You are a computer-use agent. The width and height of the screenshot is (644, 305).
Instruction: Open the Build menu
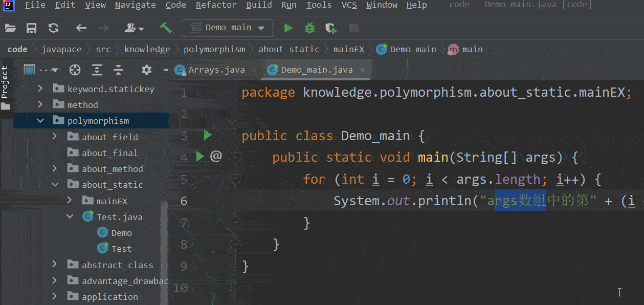click(259, 5)
